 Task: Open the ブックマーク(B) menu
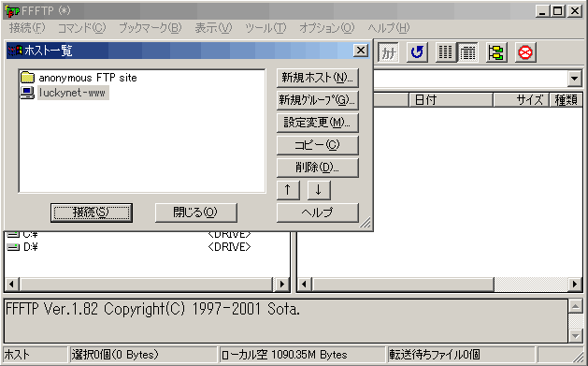pyautogui.click(x=150, y=28)
